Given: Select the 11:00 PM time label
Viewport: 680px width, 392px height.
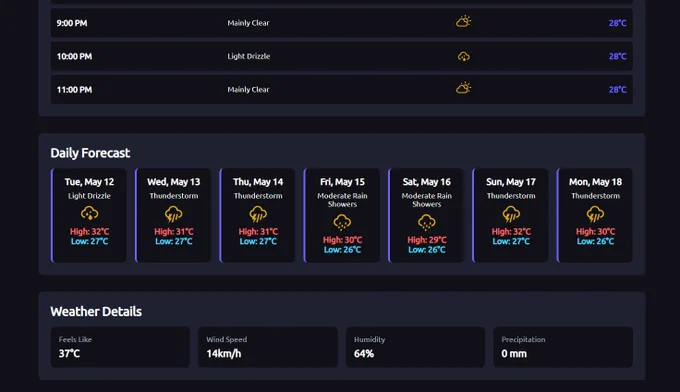Looking at the screenshot, I should tap(74, 90).
